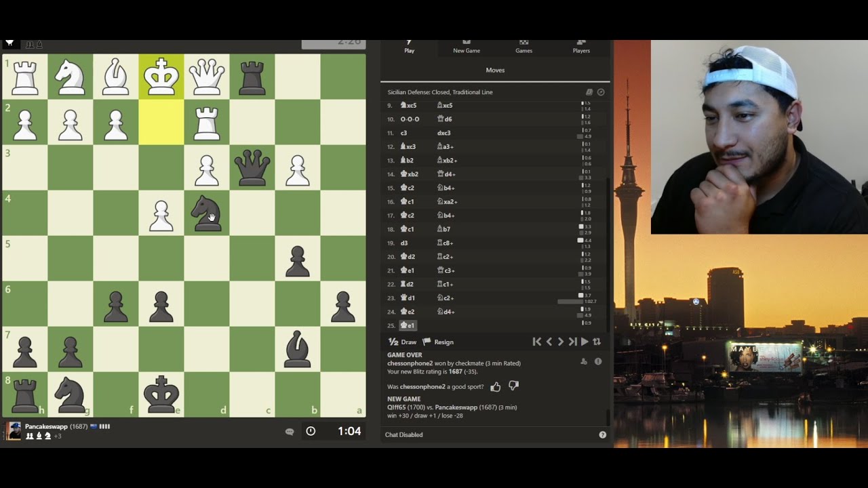Select move 10 O-O-O in move list
868x488 pixels.
pyautogui.click(x=410, y=119)
